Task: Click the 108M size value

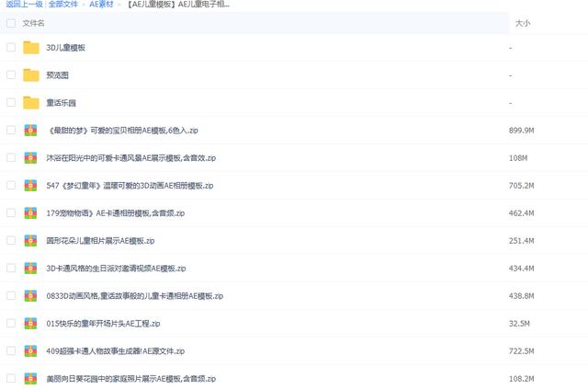Action: click(x=518, y=157)
